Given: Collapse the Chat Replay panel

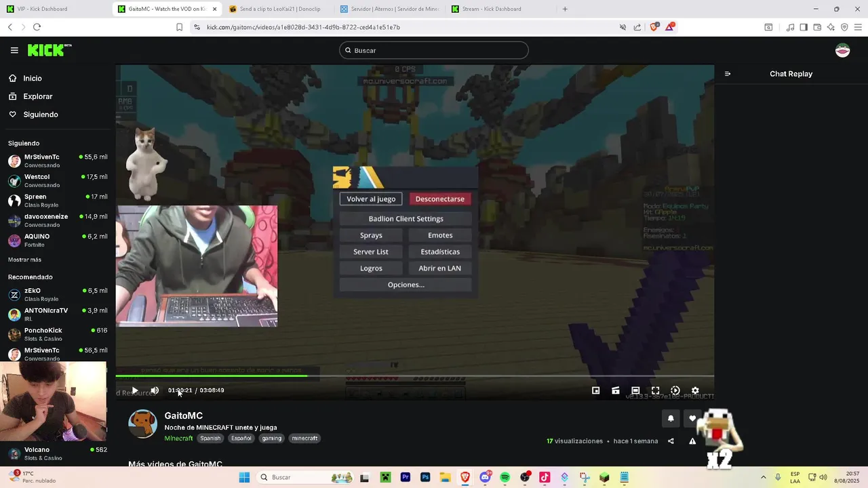Looking at the screenshot, I should (x=728, y=74).
